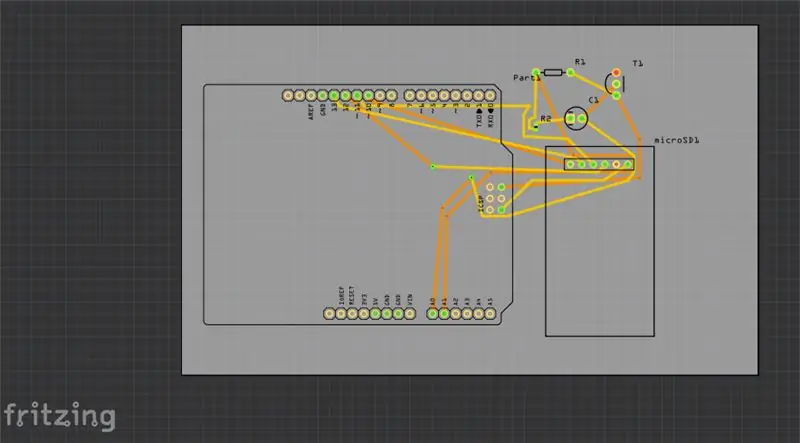Select the unconnected orange microSD1 header pad
The width and height of the screenshot is (800, 443).
pos(616,164)
